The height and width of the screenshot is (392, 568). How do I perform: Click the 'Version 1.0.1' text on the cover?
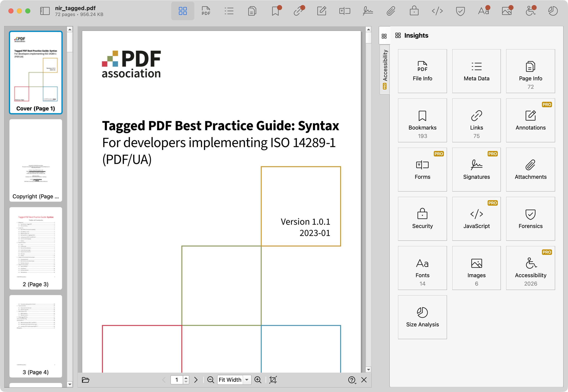[x=305, y=222]
